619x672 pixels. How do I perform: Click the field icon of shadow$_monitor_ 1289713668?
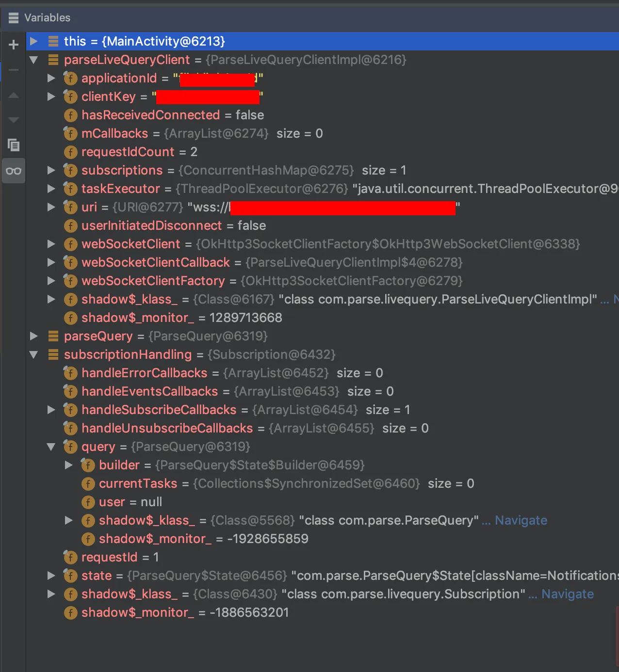point(70,318)
